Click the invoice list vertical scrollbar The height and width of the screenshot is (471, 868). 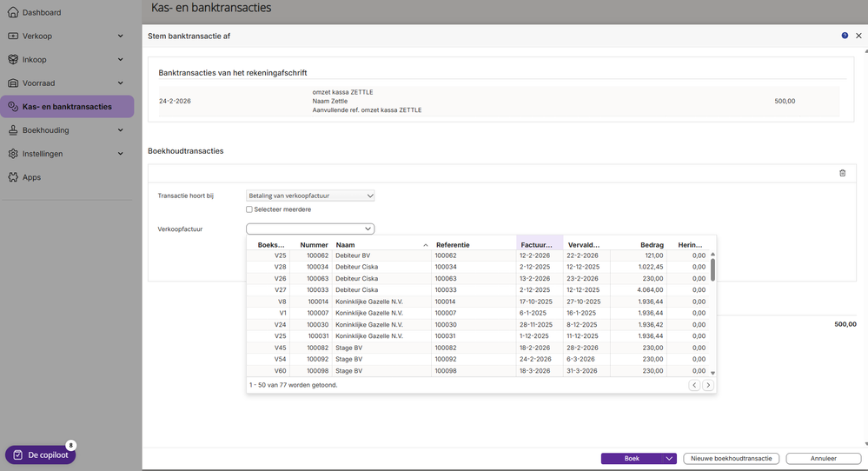pyautogui.click(x=712, y=269)
